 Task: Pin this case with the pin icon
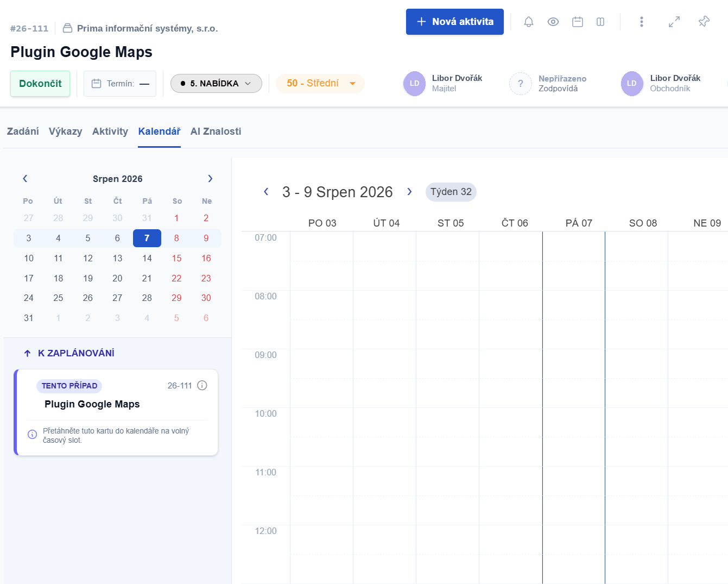pos(704,22)
